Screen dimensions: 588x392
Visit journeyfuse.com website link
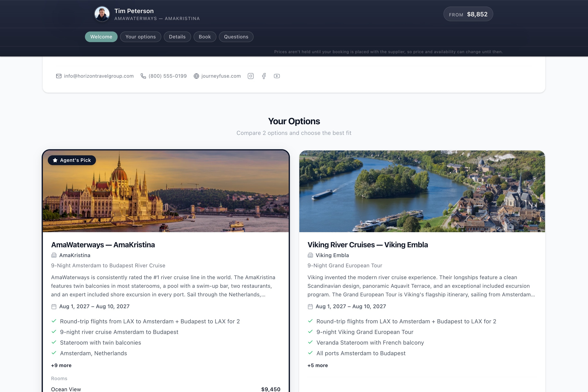tap(221, 76)
